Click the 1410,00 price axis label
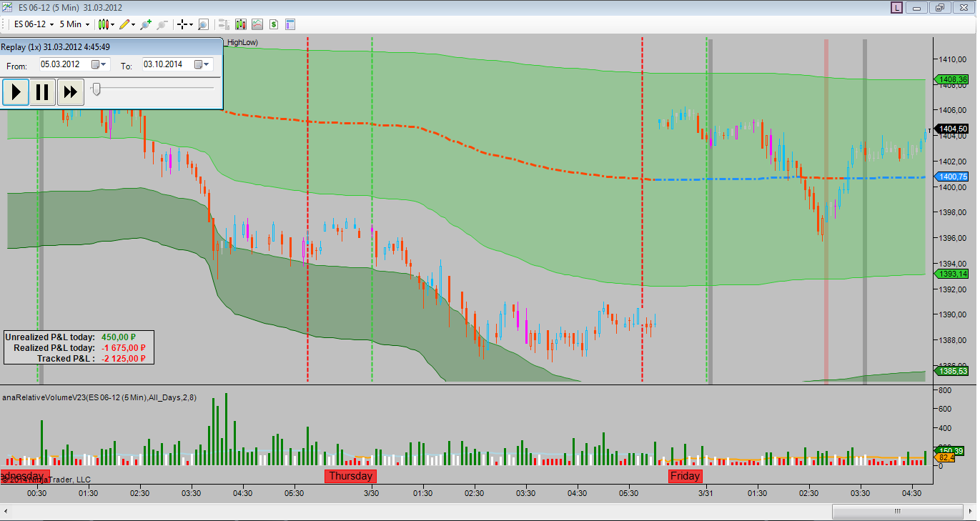 [x=953, y=59]
